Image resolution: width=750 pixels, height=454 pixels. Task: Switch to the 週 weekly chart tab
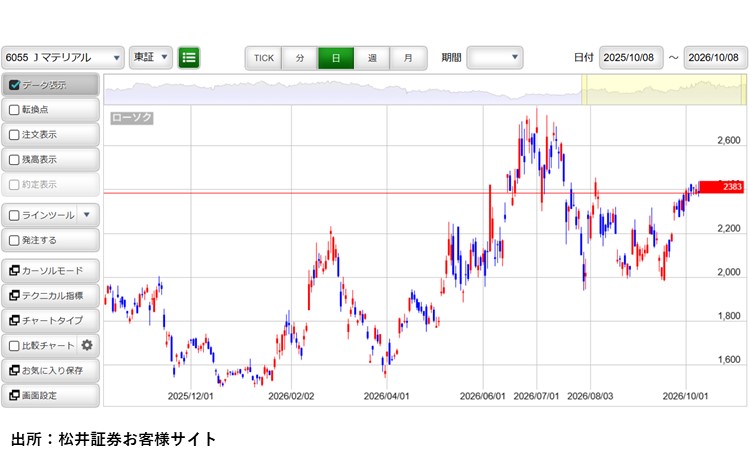click(372, 58)
